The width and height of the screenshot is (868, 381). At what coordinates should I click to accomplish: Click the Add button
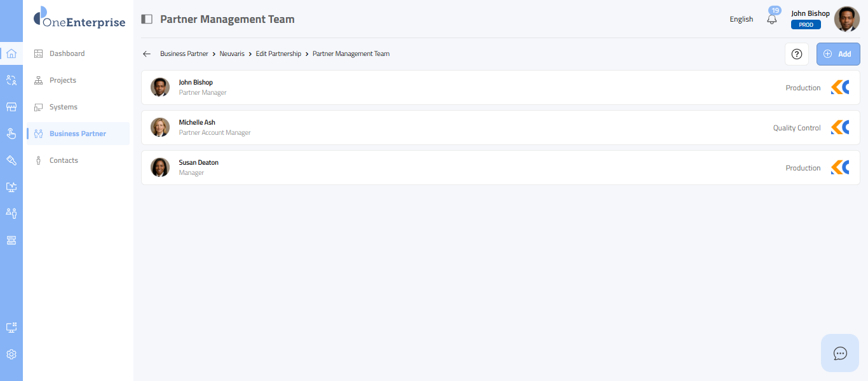click(837, 54)
